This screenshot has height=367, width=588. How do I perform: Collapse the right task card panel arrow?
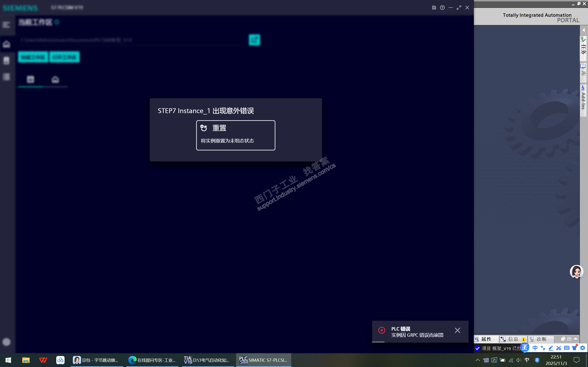[x=583, y=30]
